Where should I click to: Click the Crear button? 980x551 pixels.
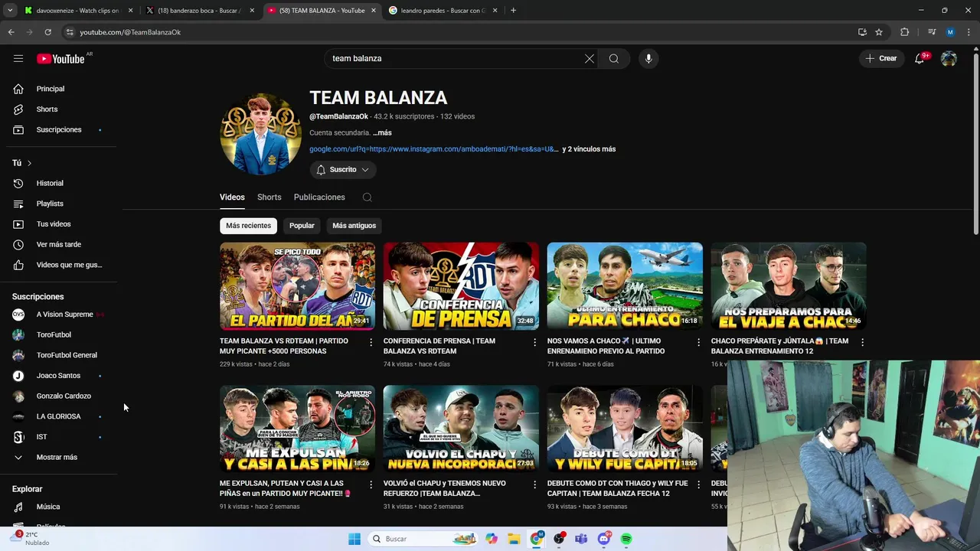tap(881, 58)
